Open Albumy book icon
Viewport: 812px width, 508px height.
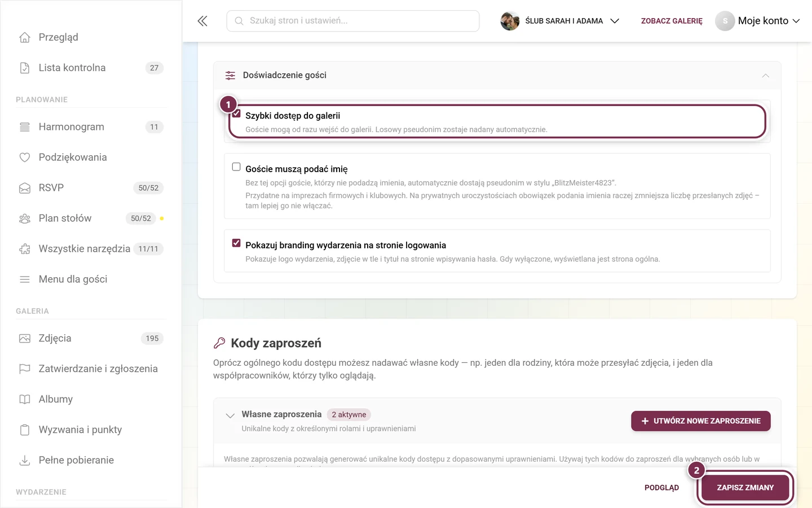tap(25, 399)
